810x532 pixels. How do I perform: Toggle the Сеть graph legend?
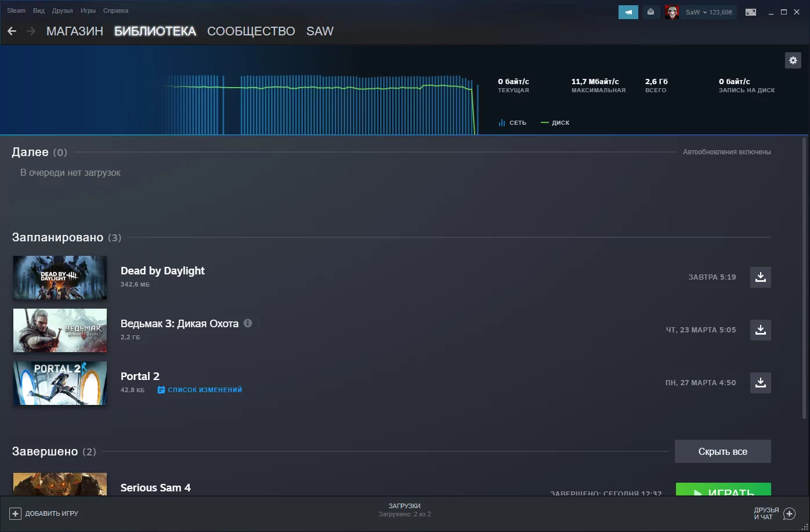pyautogui.click(x=512, y=123)
